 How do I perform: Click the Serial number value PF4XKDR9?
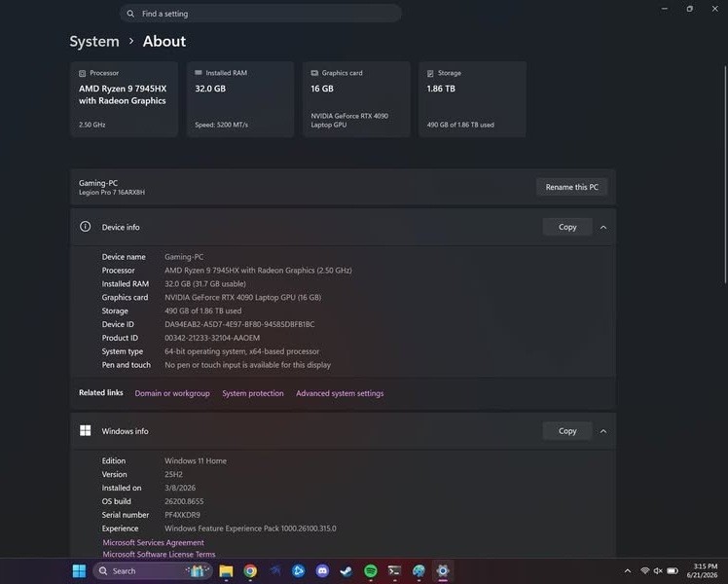coord(182,515)
